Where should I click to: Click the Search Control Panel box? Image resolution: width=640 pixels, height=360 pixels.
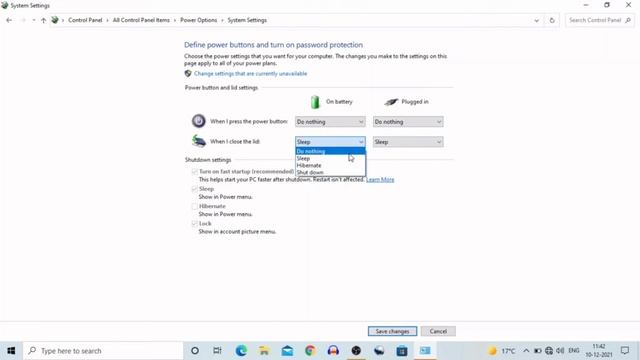click(x=600, y=20)
